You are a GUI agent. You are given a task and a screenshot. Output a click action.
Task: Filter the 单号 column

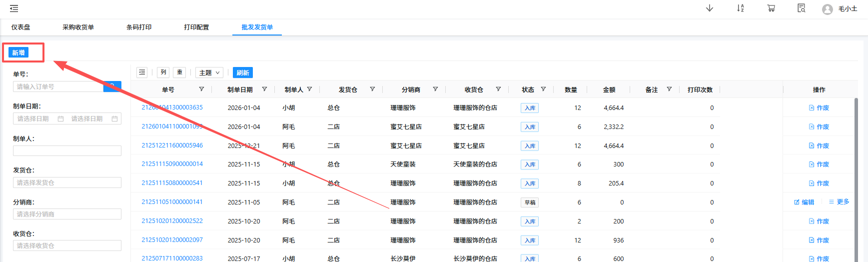coord(201,89)
